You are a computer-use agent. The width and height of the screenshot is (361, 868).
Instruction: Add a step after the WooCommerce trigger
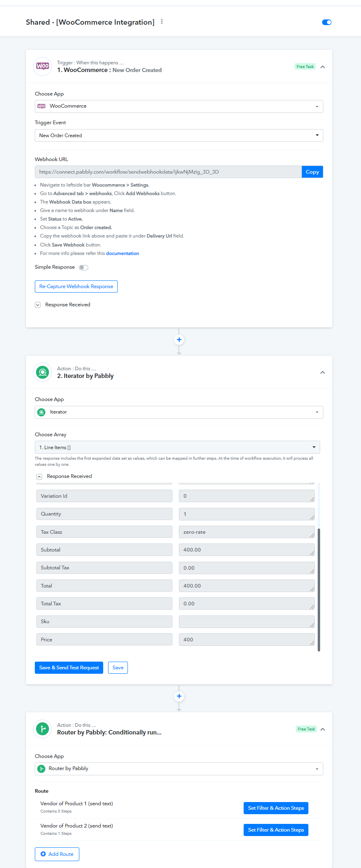[x=179, y=340]
